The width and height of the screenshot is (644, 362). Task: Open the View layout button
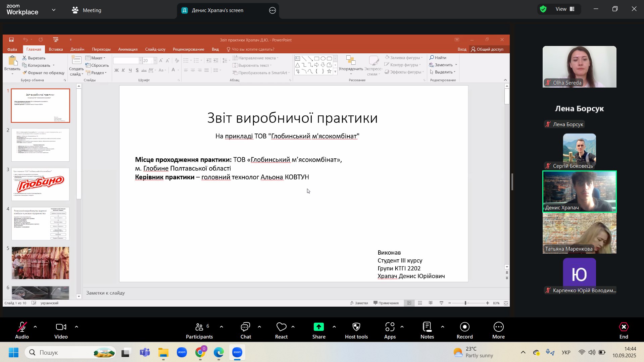(565, 9)
